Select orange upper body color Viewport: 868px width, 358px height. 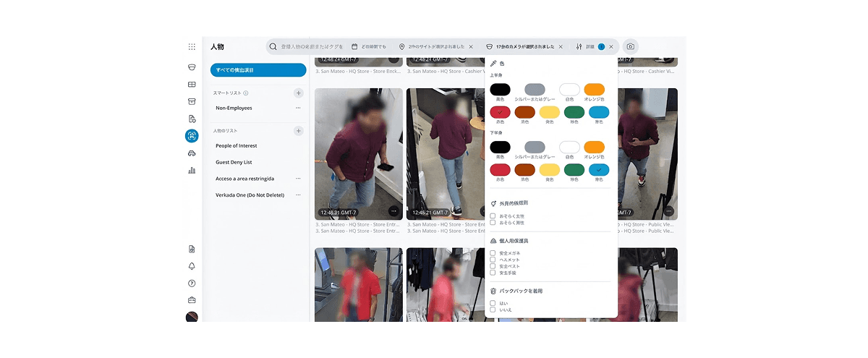pyautogui.click(x=594, y=89)
